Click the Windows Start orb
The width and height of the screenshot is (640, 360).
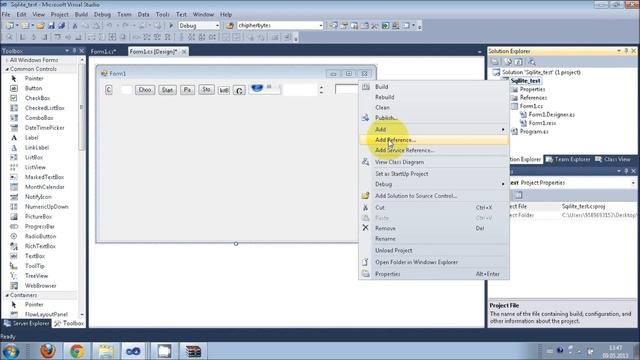[11, 351]
